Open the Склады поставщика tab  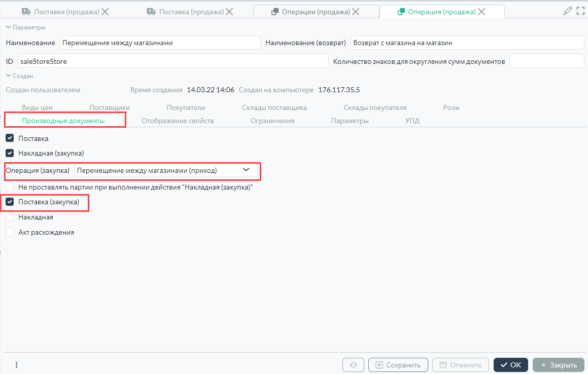(x=274, y=107)
